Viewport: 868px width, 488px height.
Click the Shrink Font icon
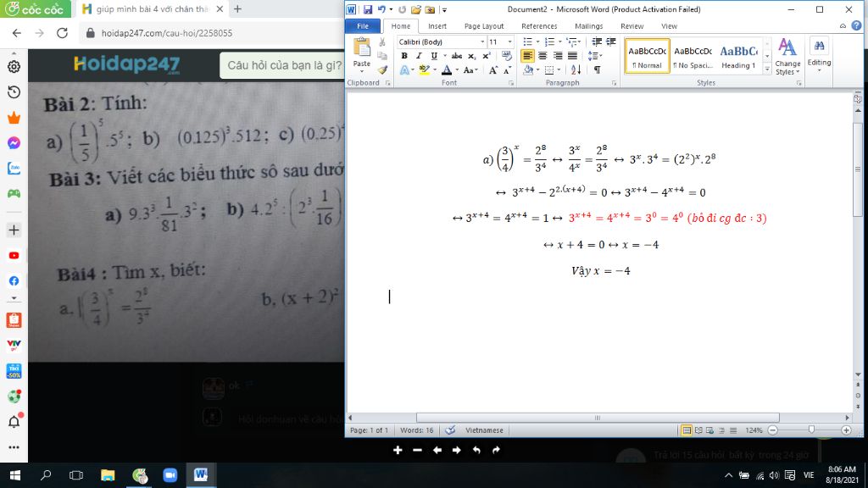(507, 70)
